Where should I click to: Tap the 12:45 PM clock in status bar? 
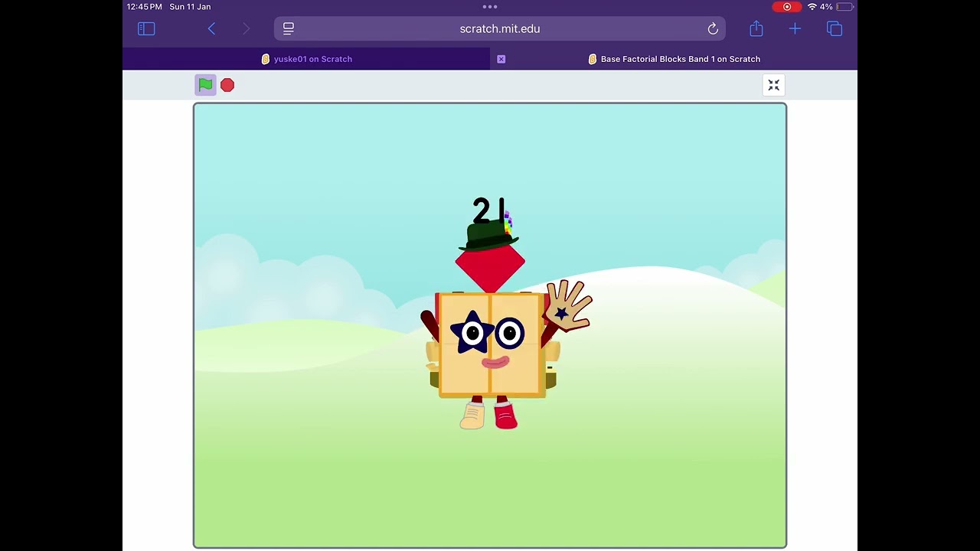145,7
